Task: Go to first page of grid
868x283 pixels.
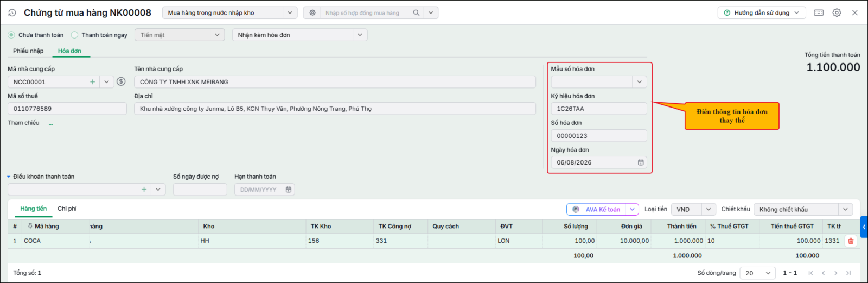Action: [811, 273]
